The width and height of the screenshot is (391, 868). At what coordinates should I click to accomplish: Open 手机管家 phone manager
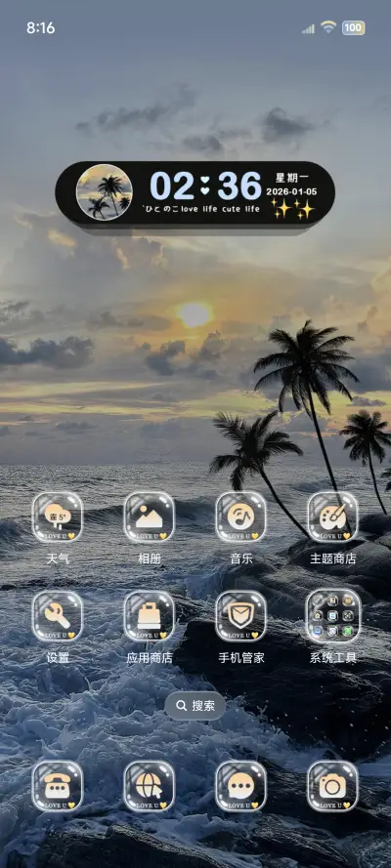click(x=240, y=615)
